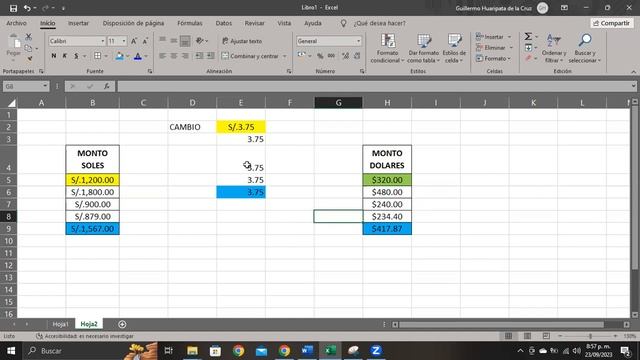Click cell with $417.87
Screen dimensions: 640x360
pyautogui.click(x=387, y=229)
